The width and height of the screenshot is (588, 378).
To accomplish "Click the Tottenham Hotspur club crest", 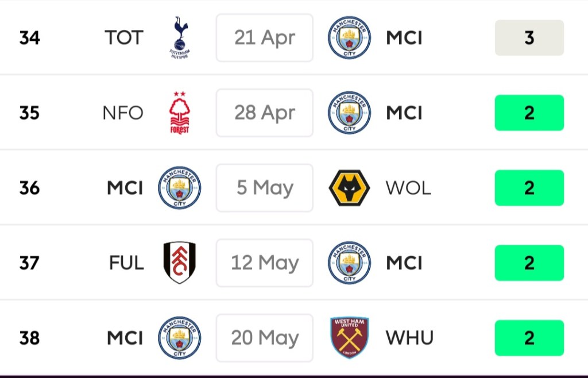I will click(x=180, y=37).
